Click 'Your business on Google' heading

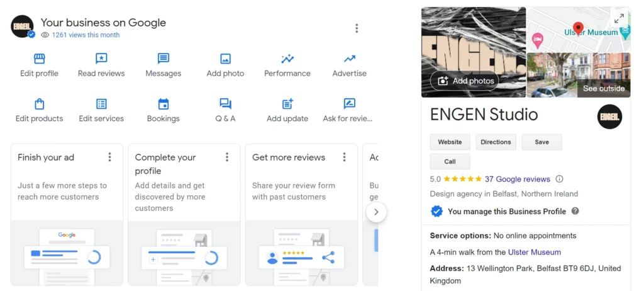pos(103,22)
